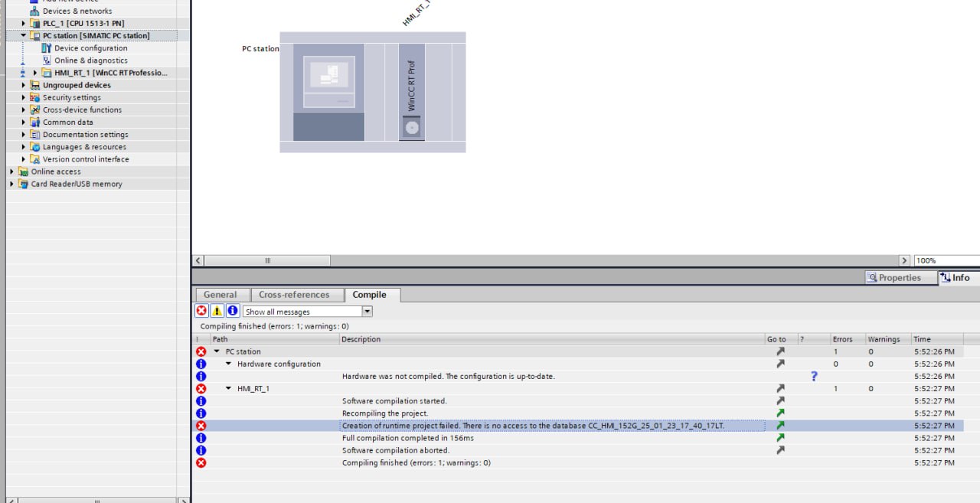This screenshot has height=503, width=980.
Task: Click the Version control interface icon
Action: pyautogui.click(x=34, y=159)
